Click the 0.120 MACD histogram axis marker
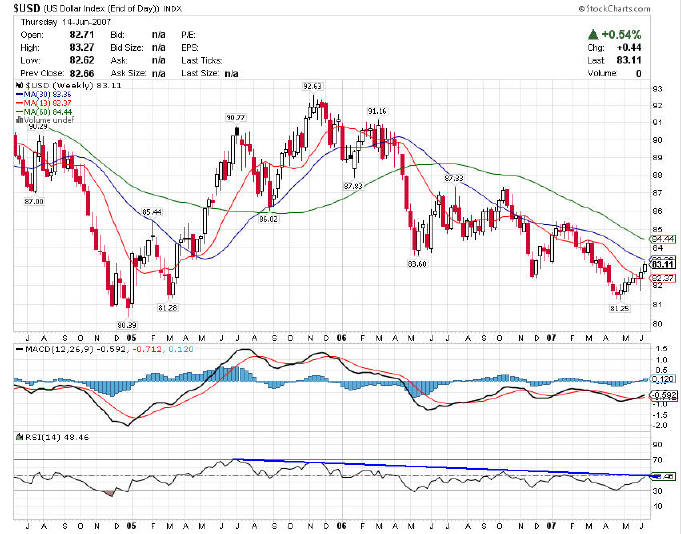Image resolution: width=681 pixels, height=534 pixels. click(x=663, y=379)
